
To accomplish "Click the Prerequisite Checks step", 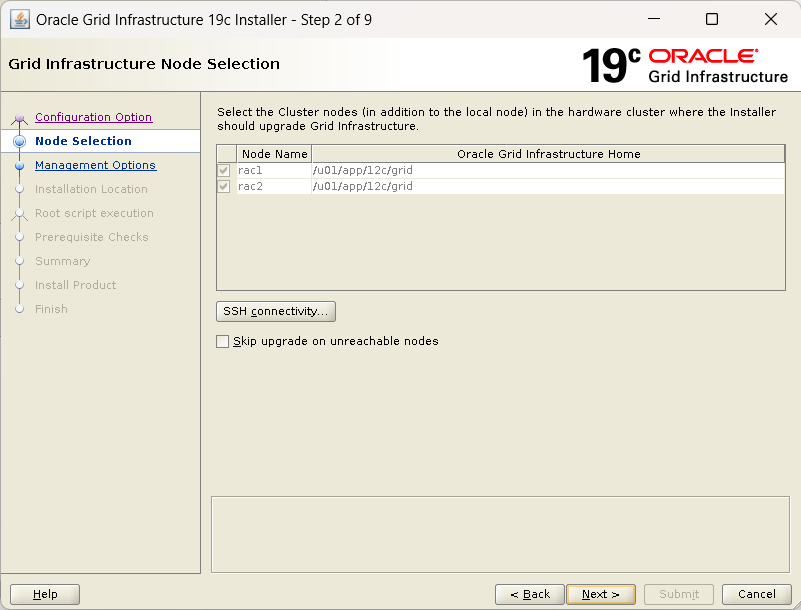I will coord(91,237).
